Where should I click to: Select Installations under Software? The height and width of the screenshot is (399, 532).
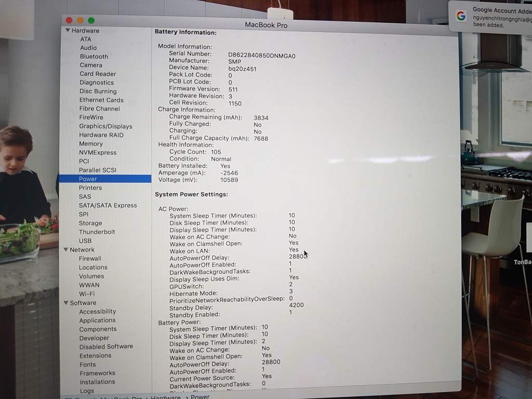[x=97, y=382]
